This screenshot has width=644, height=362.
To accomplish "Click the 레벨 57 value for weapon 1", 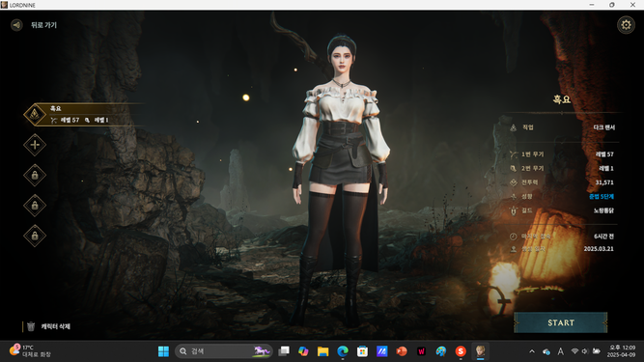I will point(604,154).
